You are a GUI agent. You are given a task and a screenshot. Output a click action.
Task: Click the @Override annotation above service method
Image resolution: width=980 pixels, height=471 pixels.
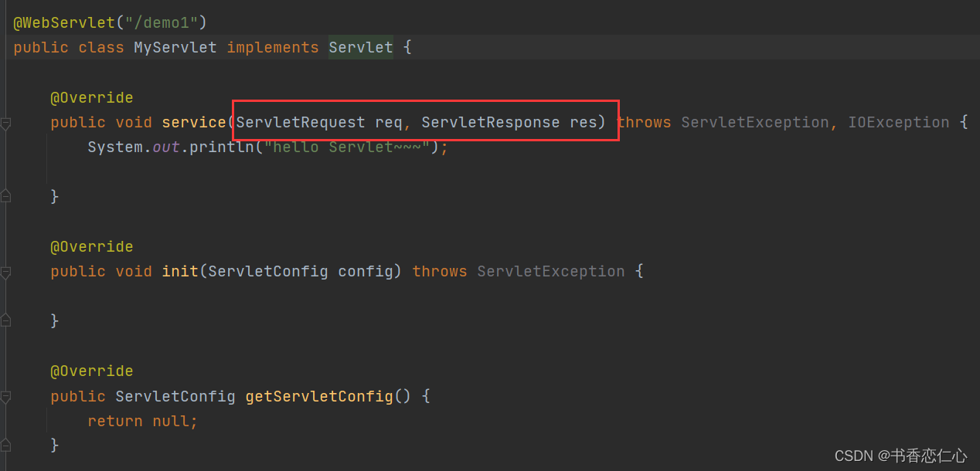[x=92, y=97]
